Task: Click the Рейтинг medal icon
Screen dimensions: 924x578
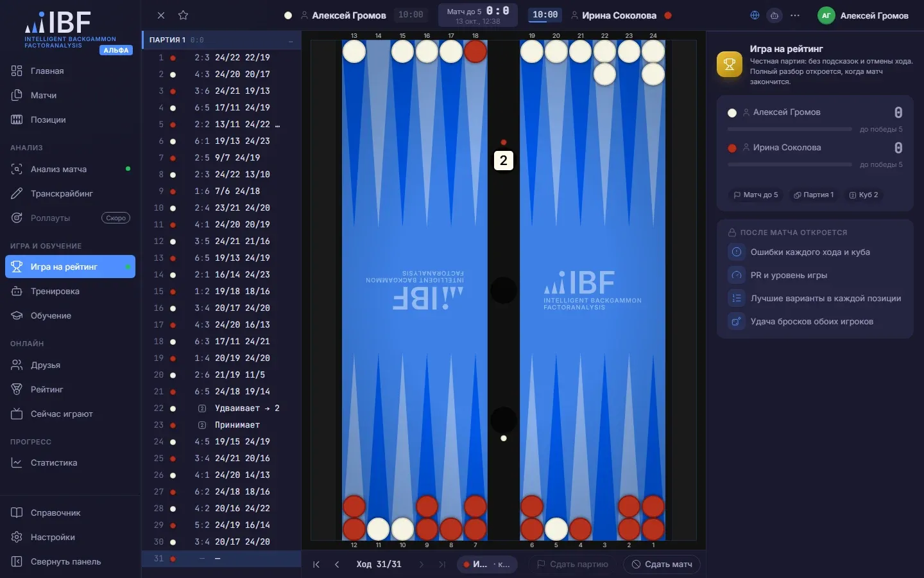Action: point(17,389)
